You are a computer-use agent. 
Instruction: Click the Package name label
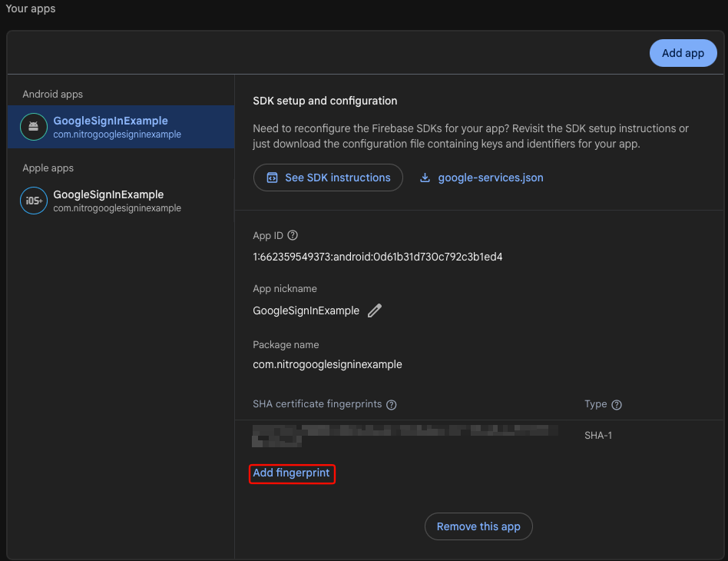286,345
